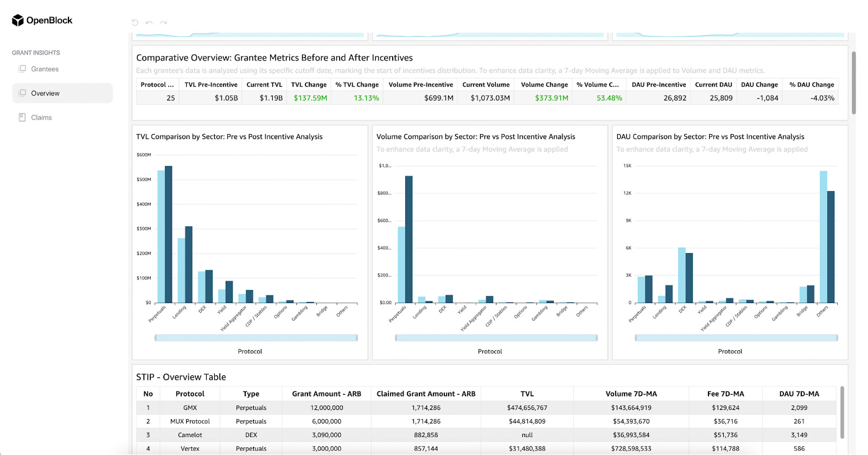Viewport: 868px width, 455px height.
Task: Sort by Claimed Grant Amount - ARB header
Action: coord(426,394)
